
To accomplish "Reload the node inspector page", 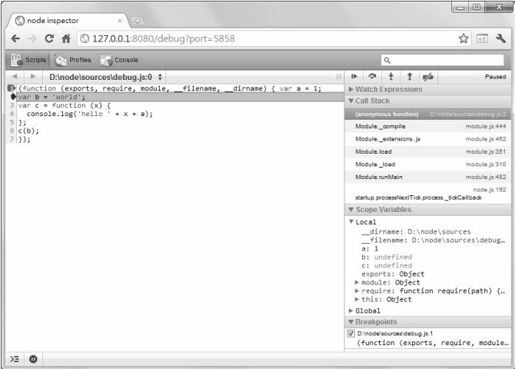I will pyautogui.click(x=49, y=39).
